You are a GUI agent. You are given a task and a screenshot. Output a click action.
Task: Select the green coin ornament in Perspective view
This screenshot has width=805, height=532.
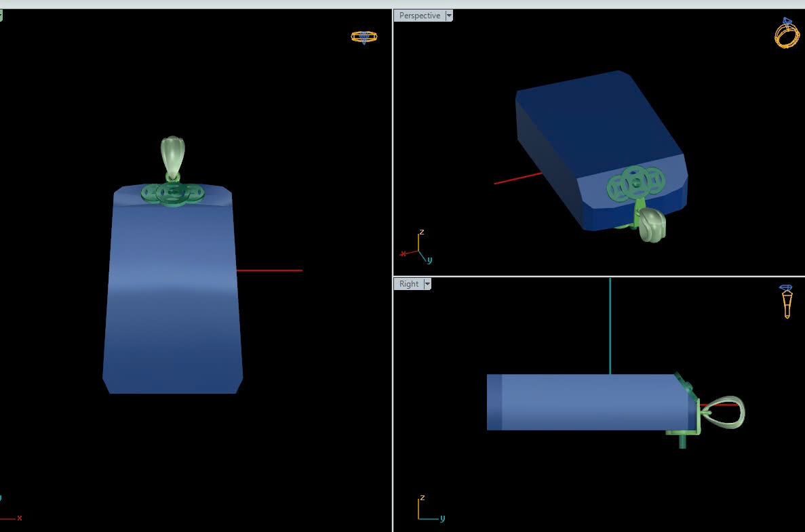pos(635,184)
